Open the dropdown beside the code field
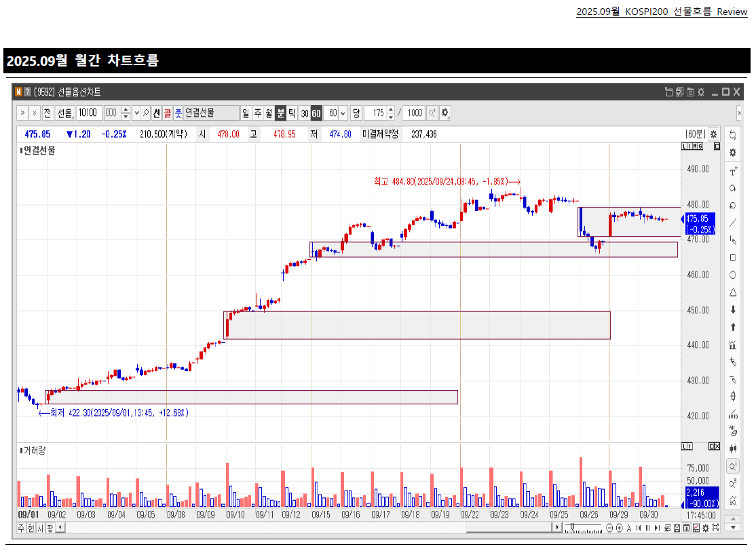This screenshot has width=756, height=555. 136,113
